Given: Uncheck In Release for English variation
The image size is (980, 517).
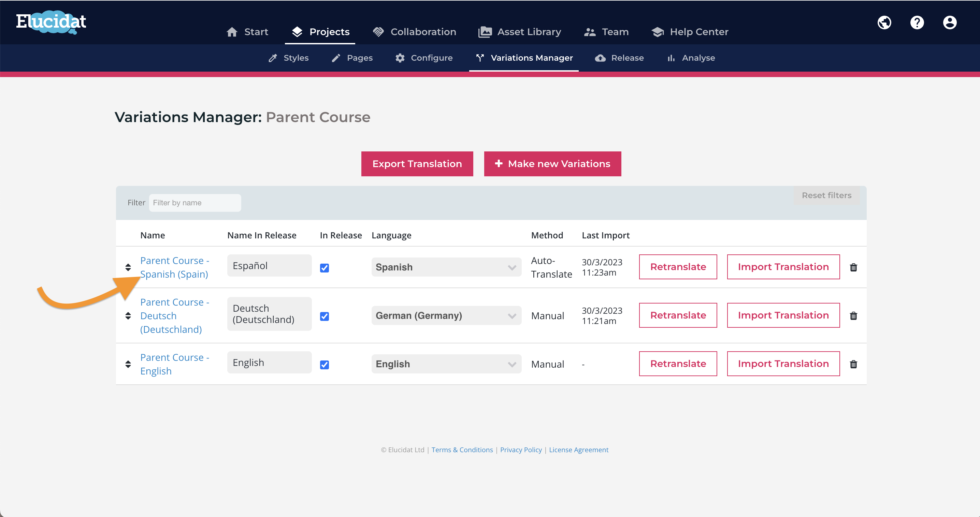Looking at the screenshot, I should coord(324,365).
